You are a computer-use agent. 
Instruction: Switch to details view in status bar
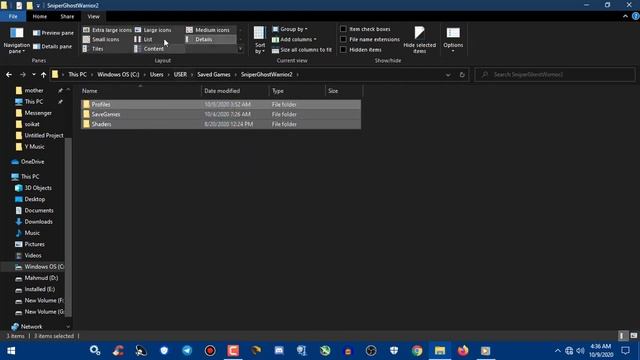click(x=622, y=336)
